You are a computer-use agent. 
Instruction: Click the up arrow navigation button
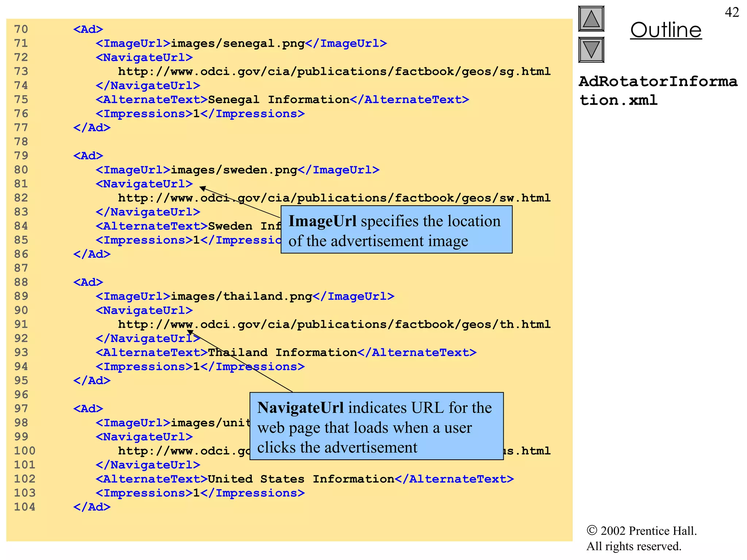point(591,19)
